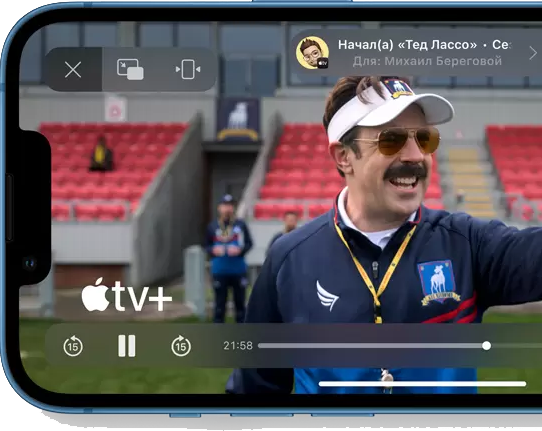Skip back 15 seconds
Viewport: 542px width, 431px height.
tap(73, 346)
